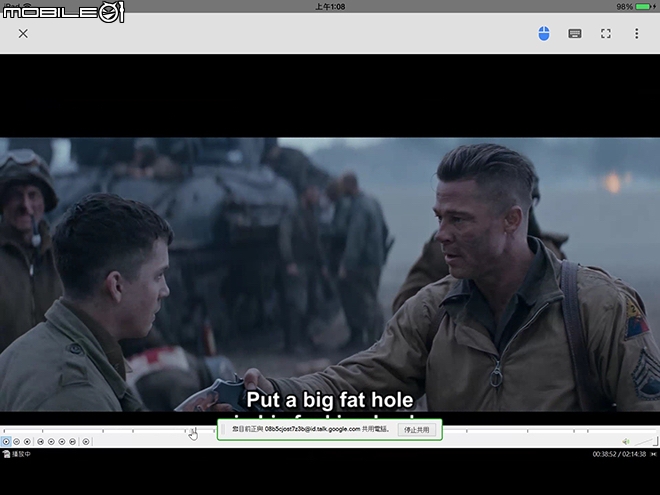Enter fullscreen mode in remote viewer
The height and width of the screenshot is (495, 660).
[606, 34]
